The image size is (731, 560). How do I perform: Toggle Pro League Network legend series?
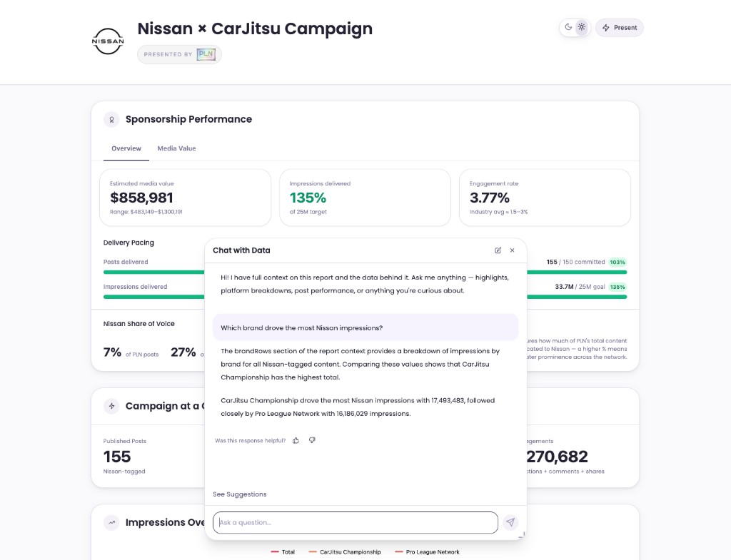[427, 552]
